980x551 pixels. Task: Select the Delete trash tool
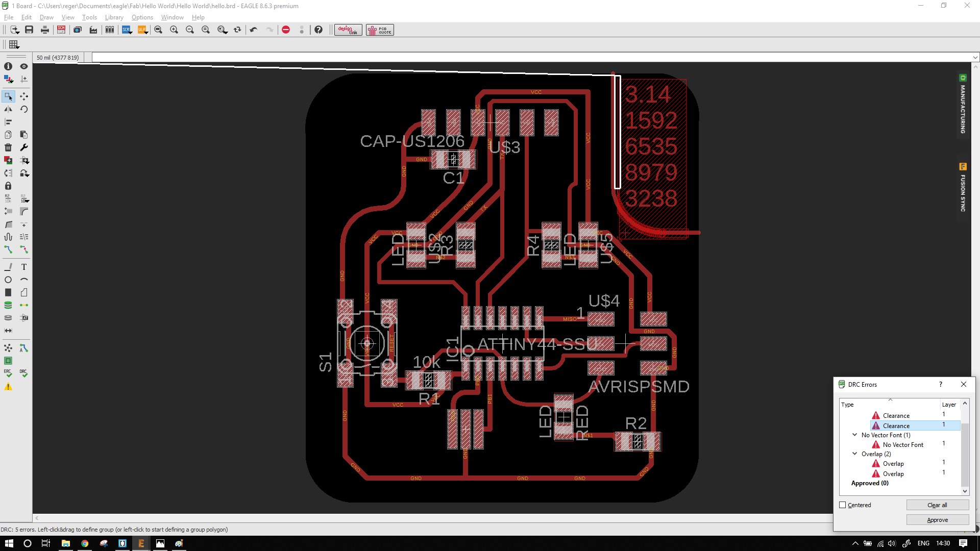(8, 147)
